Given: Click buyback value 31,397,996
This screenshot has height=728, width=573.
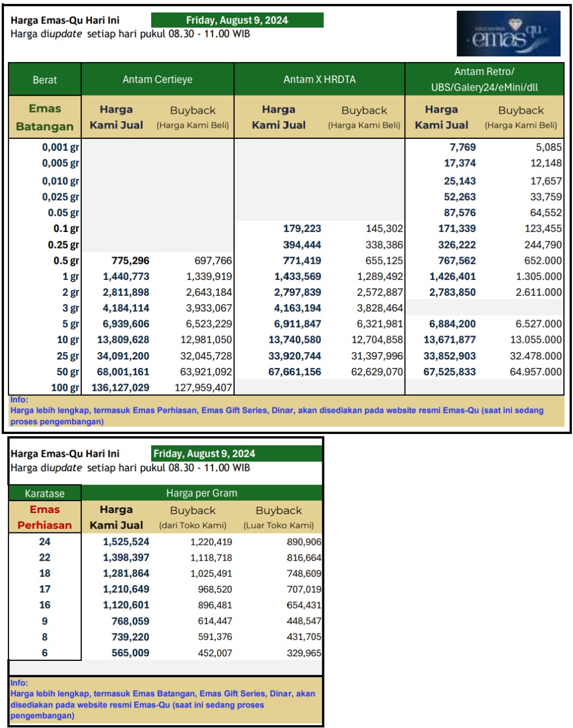Looking at the screenshot, I should pyautogui.click(x=377, y=356).
